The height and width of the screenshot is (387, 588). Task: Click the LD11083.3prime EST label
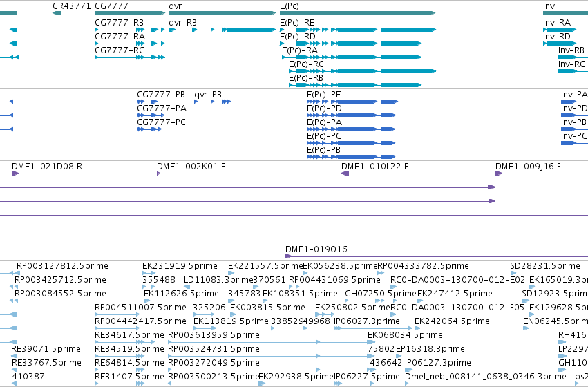[218, 280]
